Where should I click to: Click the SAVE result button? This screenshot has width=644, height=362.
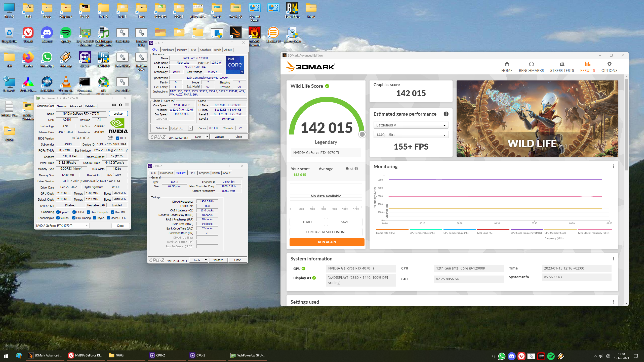pos(344,222)
